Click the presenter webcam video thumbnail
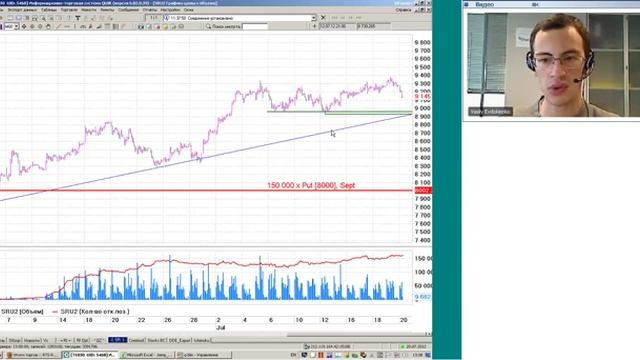 [553, 65]
